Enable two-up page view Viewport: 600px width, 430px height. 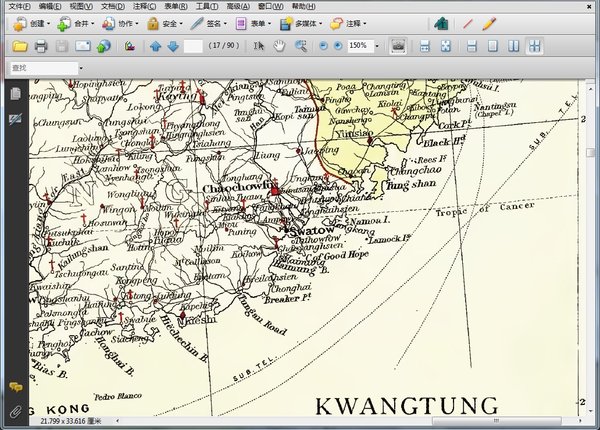(514, 46)
